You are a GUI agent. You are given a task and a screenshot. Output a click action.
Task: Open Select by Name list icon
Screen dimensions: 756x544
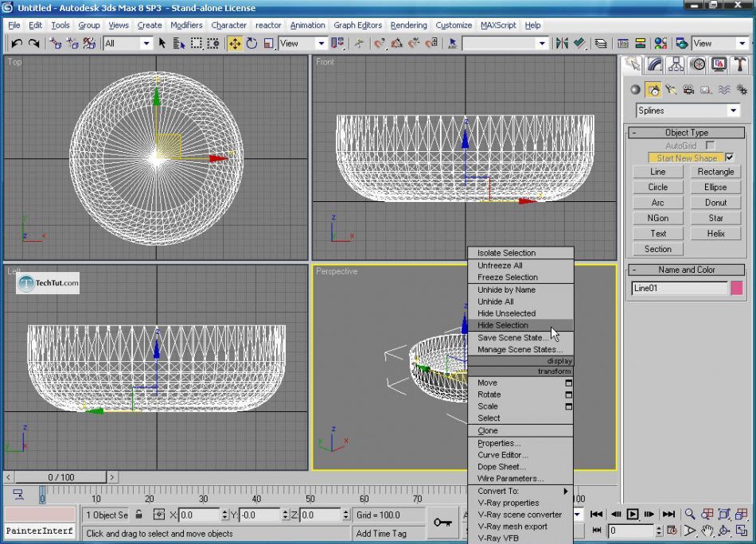coord(179,44)
